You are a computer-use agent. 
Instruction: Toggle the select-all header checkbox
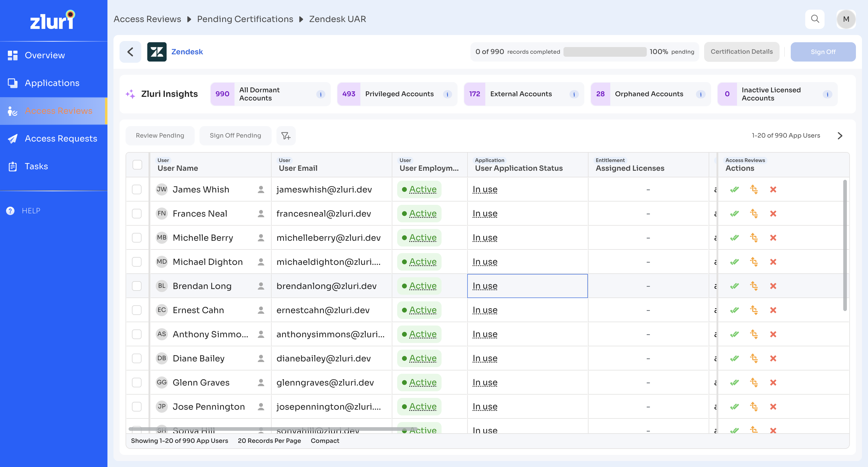click(137, 165)
